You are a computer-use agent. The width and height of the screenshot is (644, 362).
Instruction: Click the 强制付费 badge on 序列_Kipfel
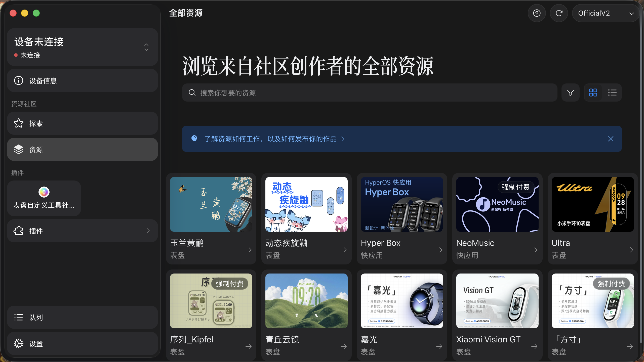pos(230,284)
